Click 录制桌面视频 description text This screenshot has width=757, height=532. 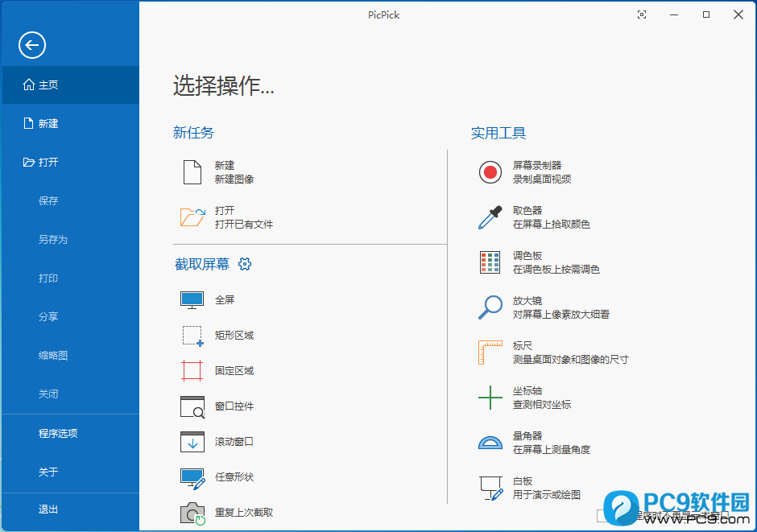click(542, 179)
